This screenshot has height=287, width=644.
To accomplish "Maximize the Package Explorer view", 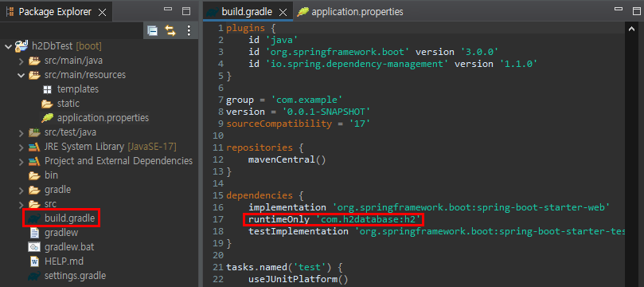I will tap(186, 11).
